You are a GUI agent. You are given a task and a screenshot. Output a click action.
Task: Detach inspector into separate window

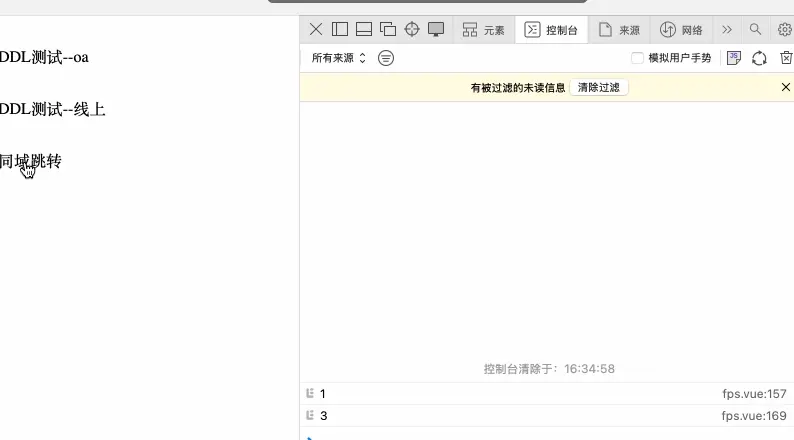388,29
